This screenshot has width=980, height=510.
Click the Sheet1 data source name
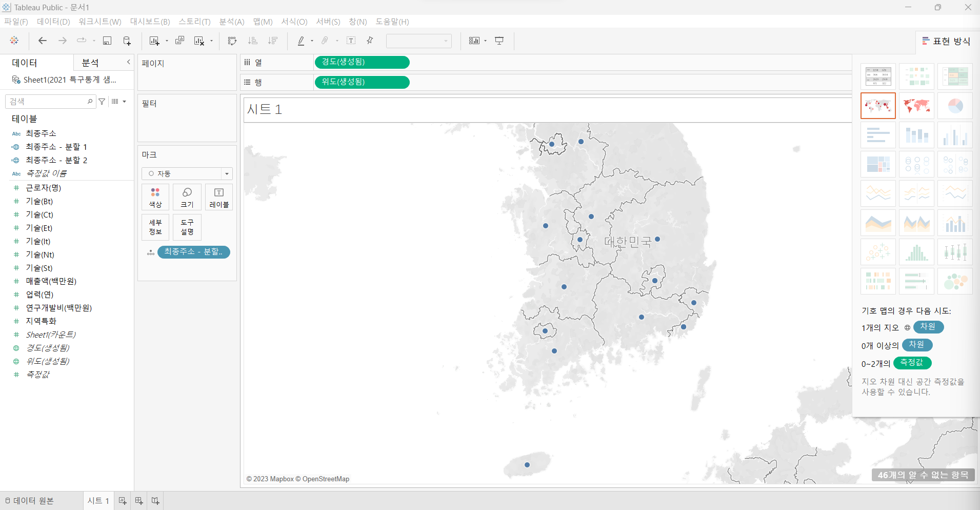[70, 80]
